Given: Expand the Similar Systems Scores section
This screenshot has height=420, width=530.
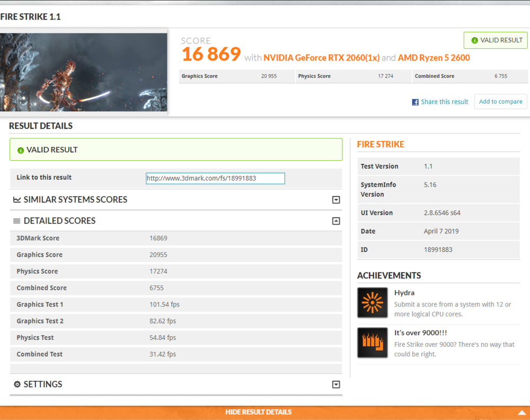Looking at the screenshot, I should [x=335, y=200].
